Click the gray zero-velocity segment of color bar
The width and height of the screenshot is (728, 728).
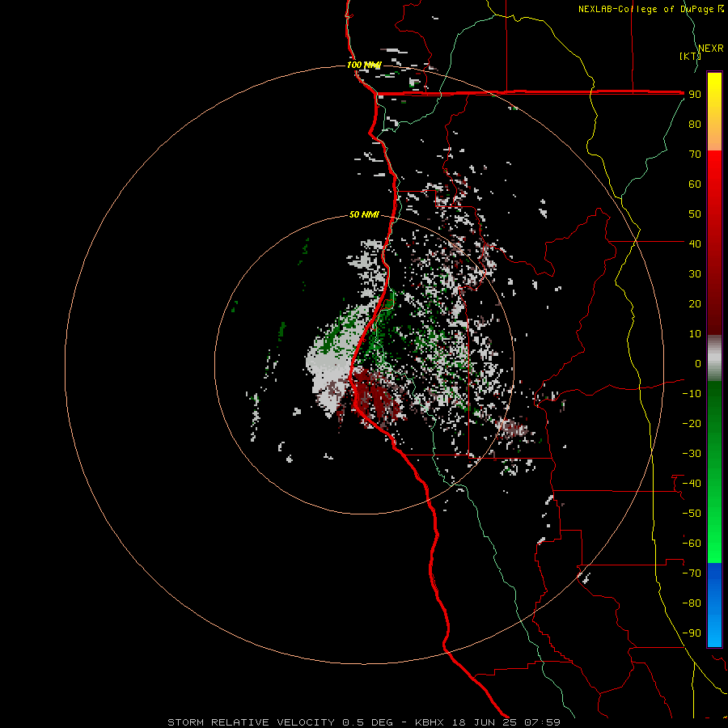coord(714,358)
